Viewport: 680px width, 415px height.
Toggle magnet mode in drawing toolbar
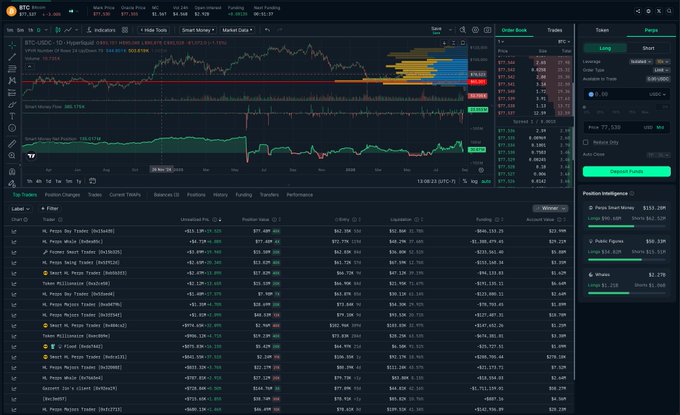12,172
